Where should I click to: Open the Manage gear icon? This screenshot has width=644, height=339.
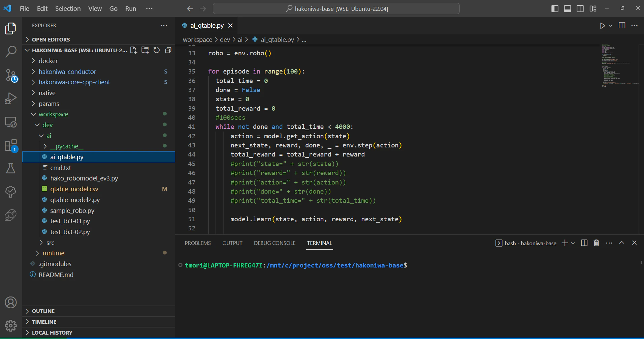point(11,326)
